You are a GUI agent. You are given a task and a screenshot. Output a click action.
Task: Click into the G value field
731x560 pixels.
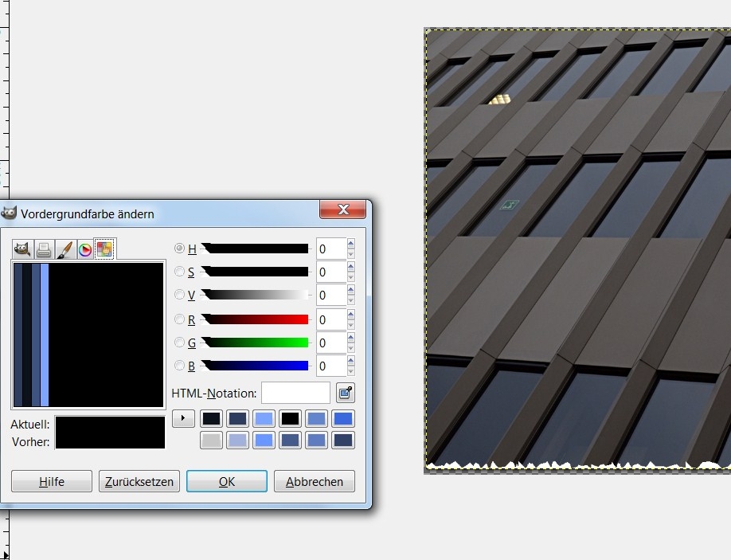pyautogui.click(x=331, y=343)
